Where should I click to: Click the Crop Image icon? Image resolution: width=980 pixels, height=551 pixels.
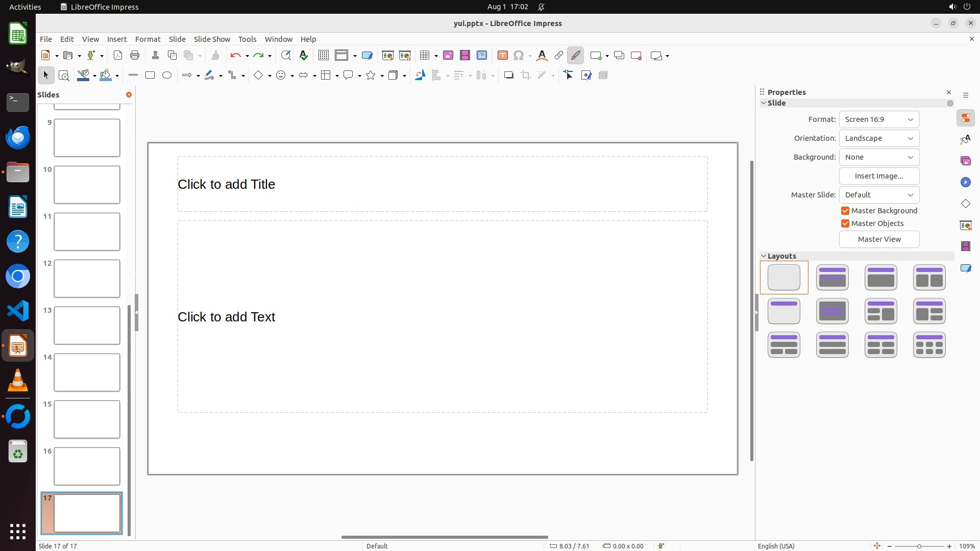[x=525, y=76]
